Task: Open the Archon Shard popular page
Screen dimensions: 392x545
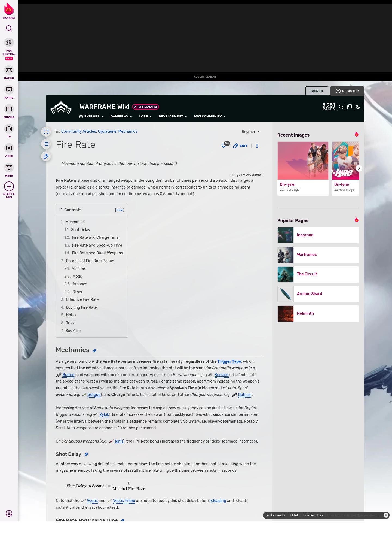Action: [x=318, y=294]
